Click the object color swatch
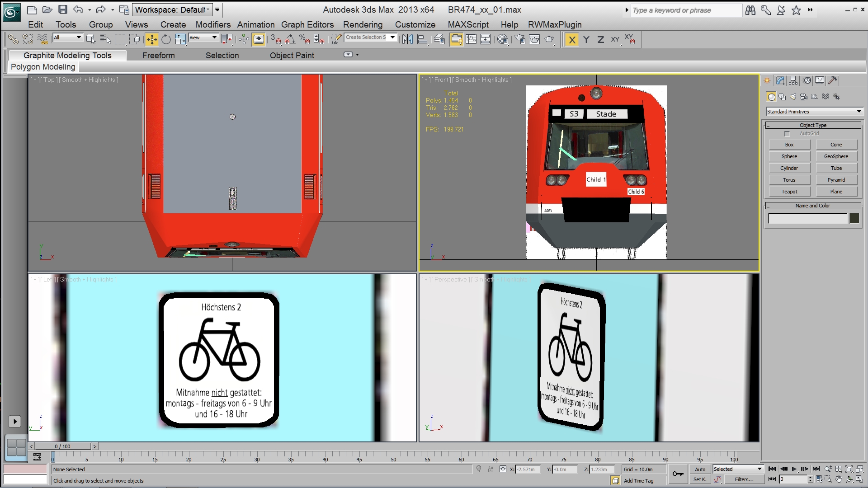Viewport: 868px width, 488px height. (x=854, y=218)
